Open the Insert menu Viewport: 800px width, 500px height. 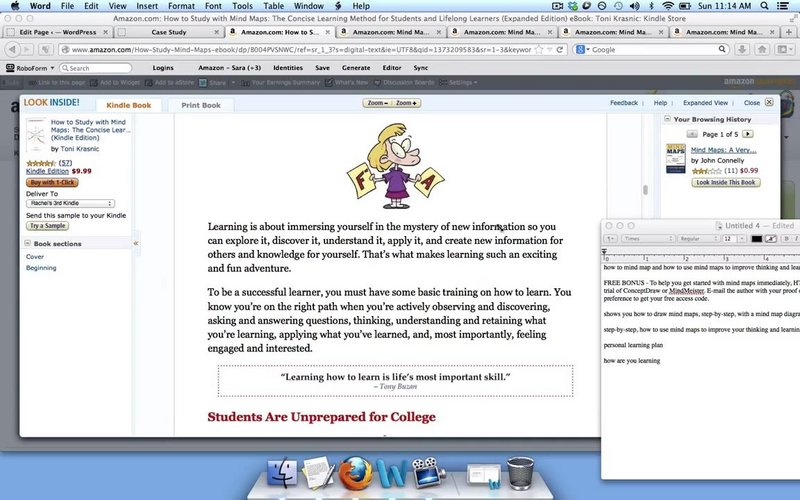(147, 6)
